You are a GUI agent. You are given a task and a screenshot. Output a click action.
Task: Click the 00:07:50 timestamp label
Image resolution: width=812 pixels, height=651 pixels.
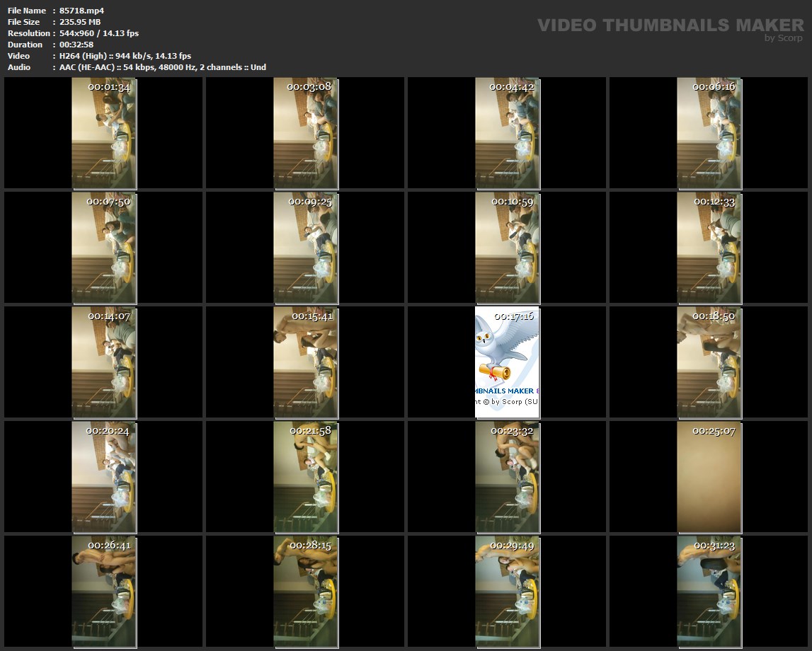(108, 202)
